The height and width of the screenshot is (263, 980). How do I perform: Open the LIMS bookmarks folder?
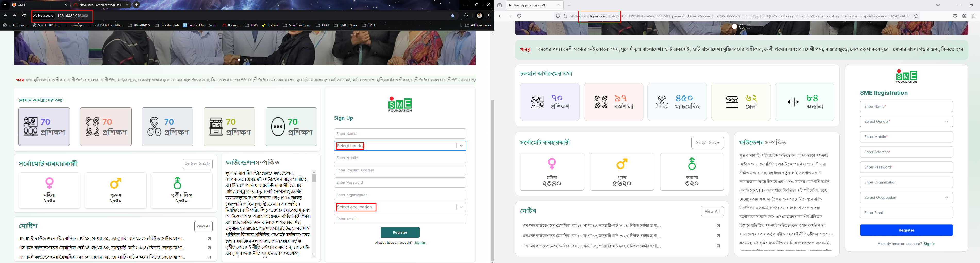pyautogui.click(x=251, y=25)
